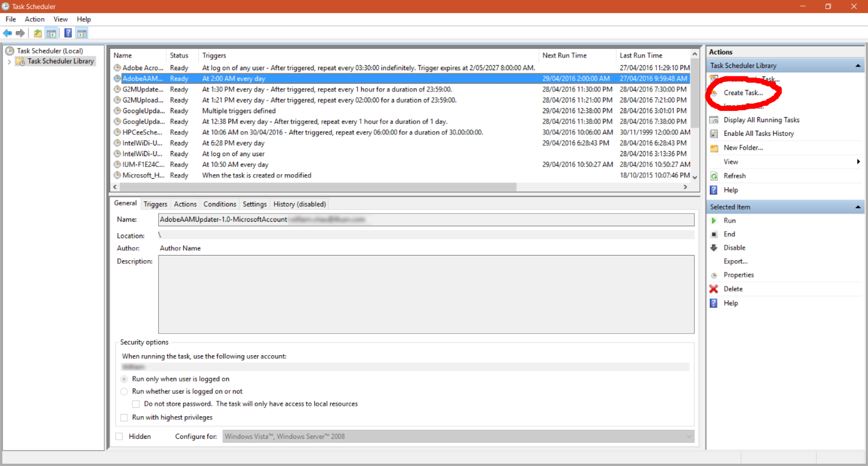Open the Help menu in the menu bar
Viewport: 868px width, 466px height.
point(84,19)
